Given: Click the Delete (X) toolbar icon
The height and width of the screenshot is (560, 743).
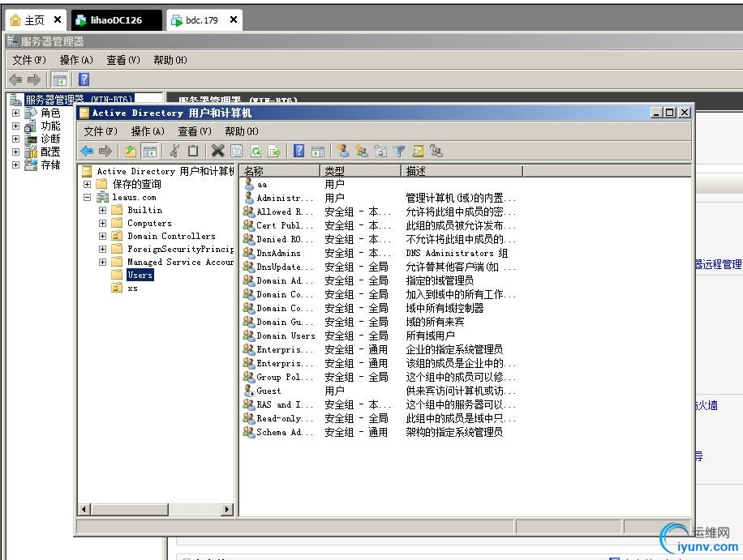Looking at the screenshot, I should 217,151.
